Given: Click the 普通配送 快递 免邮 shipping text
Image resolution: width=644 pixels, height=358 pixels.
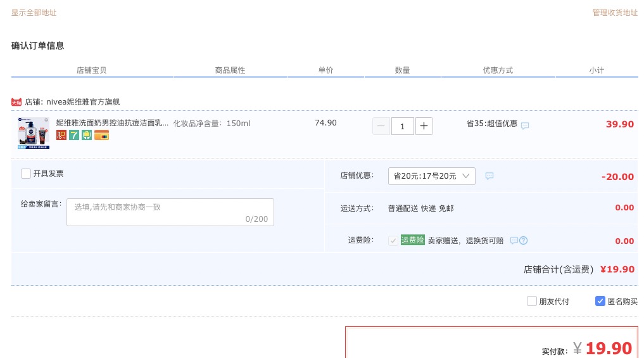Looking at the screenshot, I should coord(421,208).
